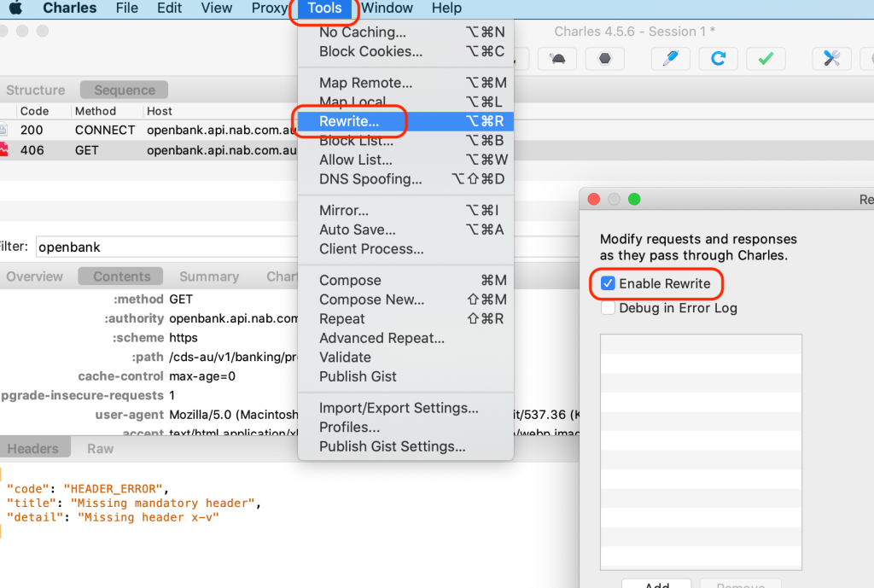Select Compose New... menu item
This screenshot has height=588, width=874.
pyautogui.click(x=405, y=300)
